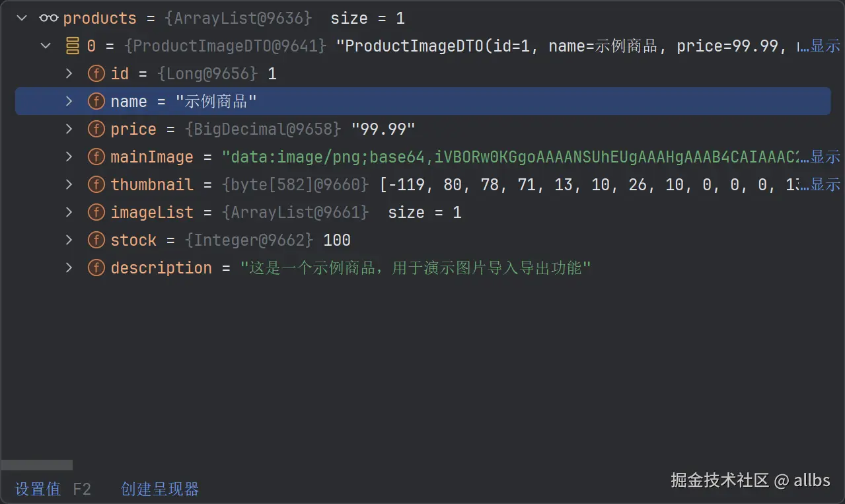
Task: Expand the price BigDecimal node
Action: pyautogui.click(x=69, y=129)
